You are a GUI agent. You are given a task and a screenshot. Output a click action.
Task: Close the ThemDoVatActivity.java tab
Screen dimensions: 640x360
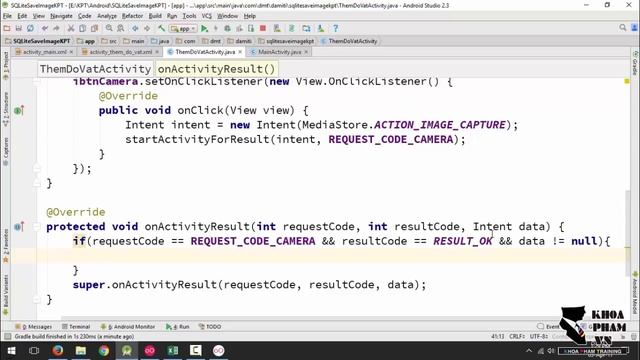tap(240, 52)
